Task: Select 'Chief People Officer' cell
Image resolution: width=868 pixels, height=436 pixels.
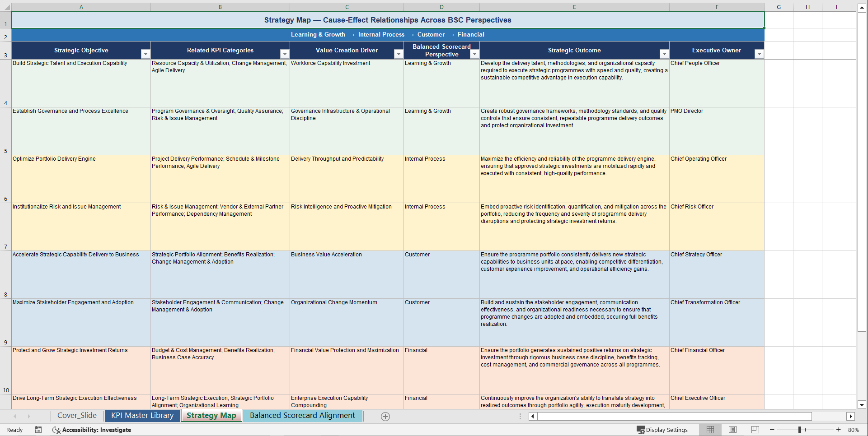Action: click(717, 83)
